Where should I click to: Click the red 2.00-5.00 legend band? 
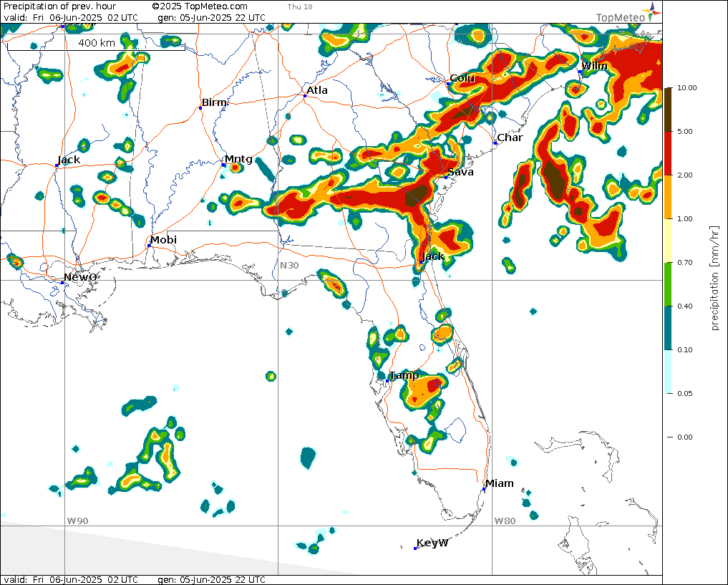click(x=668, y=153)
